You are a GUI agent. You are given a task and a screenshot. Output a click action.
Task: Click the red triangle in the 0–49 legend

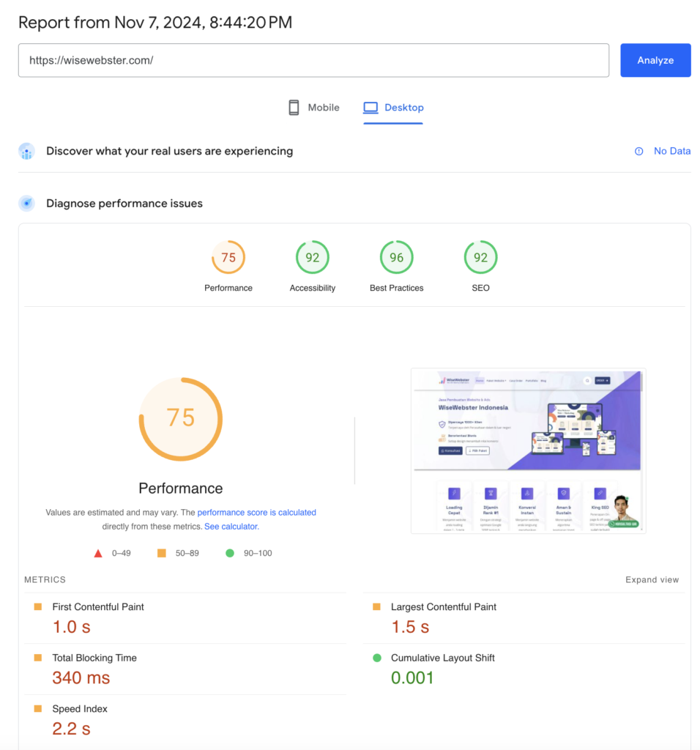click(98, 553)
